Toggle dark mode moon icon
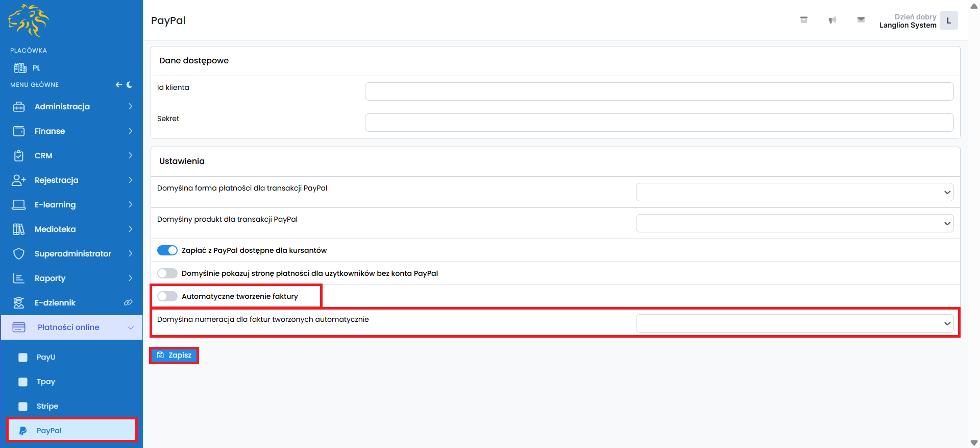This screenshot has width=980, height=448. pos(130,85)
